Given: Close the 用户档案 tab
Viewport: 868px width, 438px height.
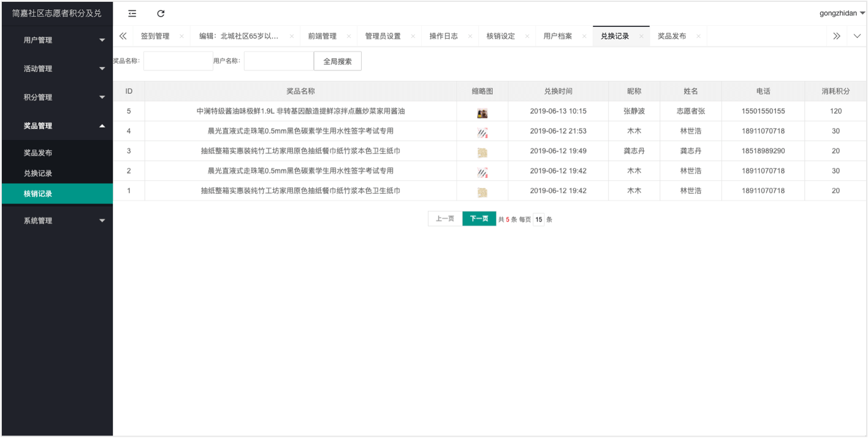Looking at the screenshot, I should (584, 36).
